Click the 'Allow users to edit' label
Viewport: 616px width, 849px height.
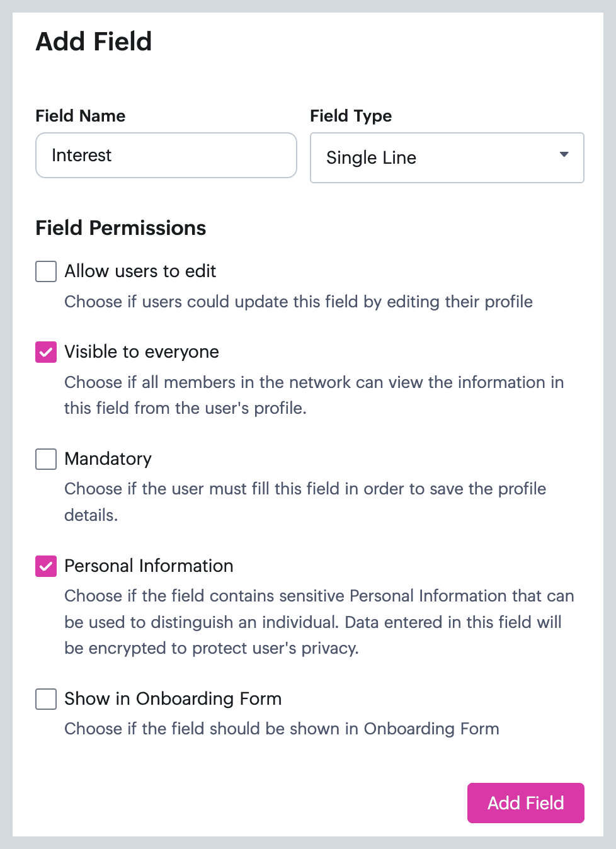[140, 271]
